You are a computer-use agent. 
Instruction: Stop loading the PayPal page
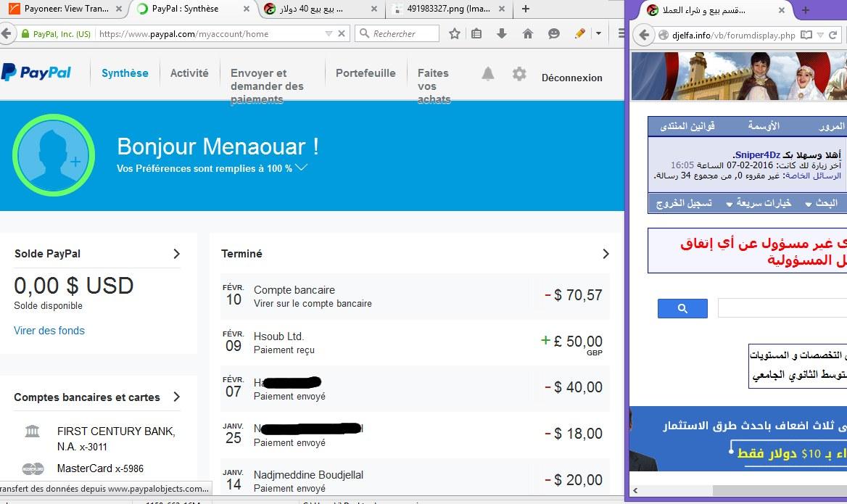point(342,33)
